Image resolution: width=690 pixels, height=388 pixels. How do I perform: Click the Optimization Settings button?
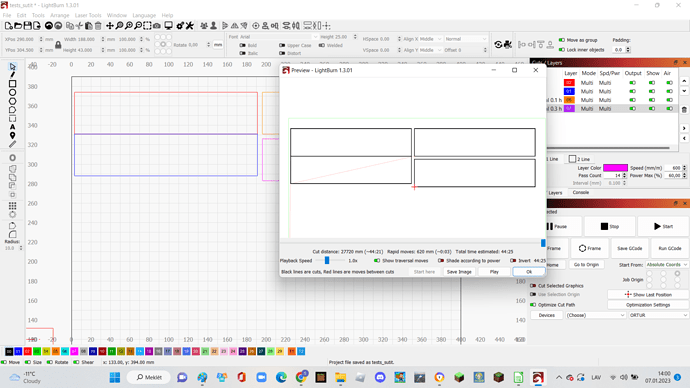648,304
